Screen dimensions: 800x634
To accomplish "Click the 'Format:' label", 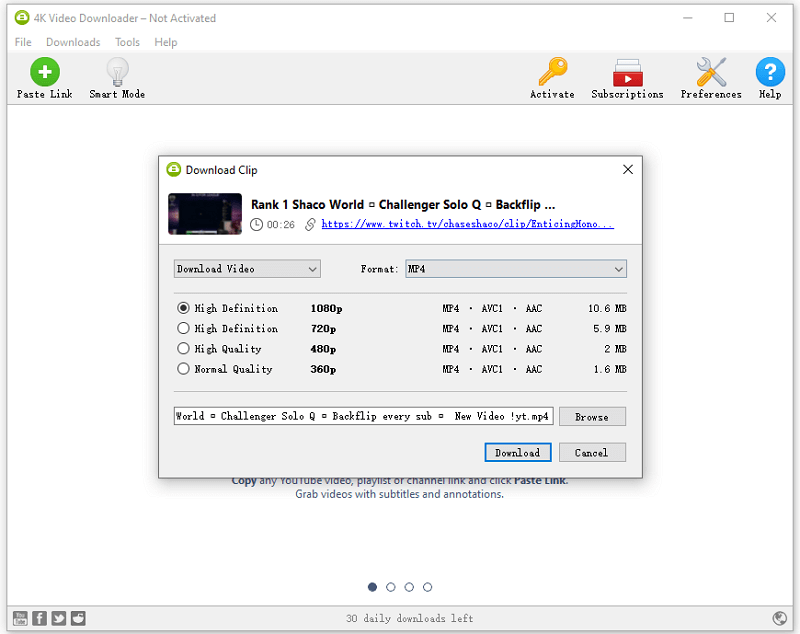I will (x=379, y=269).
